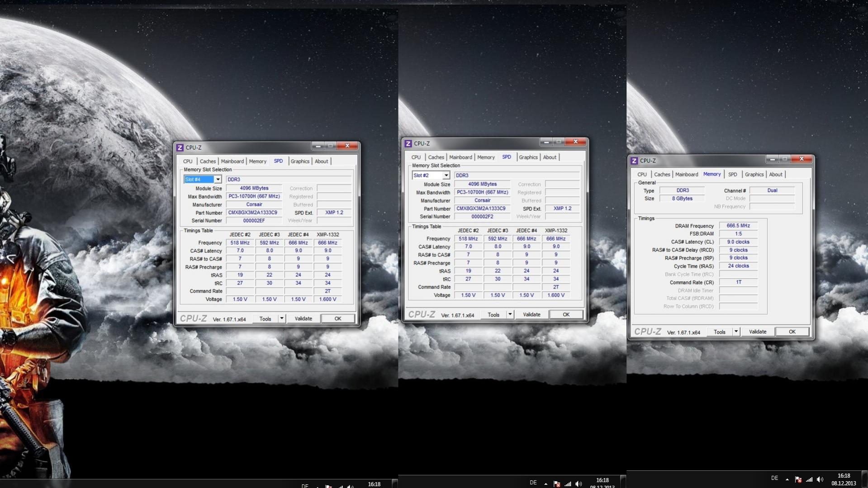Click the DE language indicator on the rightmost taskbar
This screenshot has width=868, height=488.
[775, 478]
